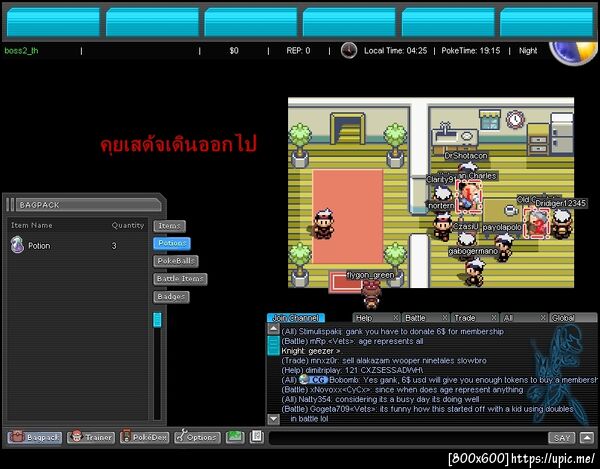Click the PokeTime: 19:15 readout
600x469 pixels.
point(471,50)
